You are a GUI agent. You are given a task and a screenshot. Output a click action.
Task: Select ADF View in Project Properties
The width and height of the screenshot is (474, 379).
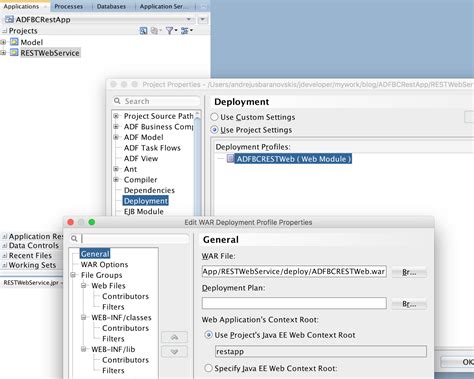tap(141, 158)
